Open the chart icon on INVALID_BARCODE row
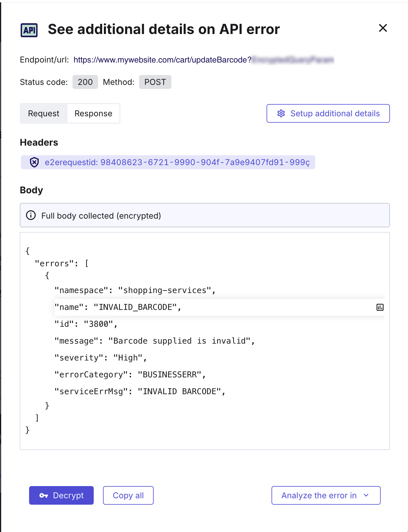 (x=380, y=307)
